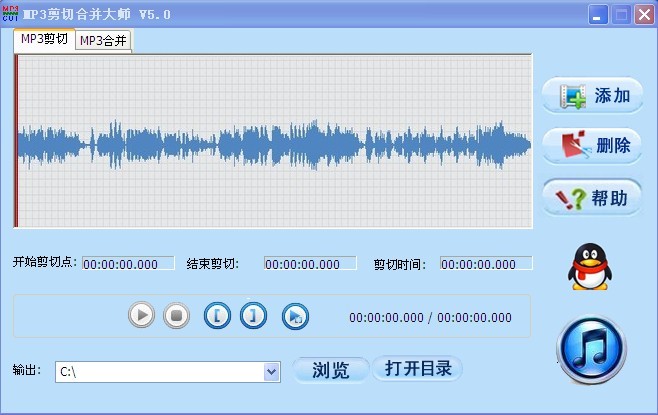Click the red playhead marker on waveform
The width and height of the screenshot is (658, 415).
click(16, 141)
